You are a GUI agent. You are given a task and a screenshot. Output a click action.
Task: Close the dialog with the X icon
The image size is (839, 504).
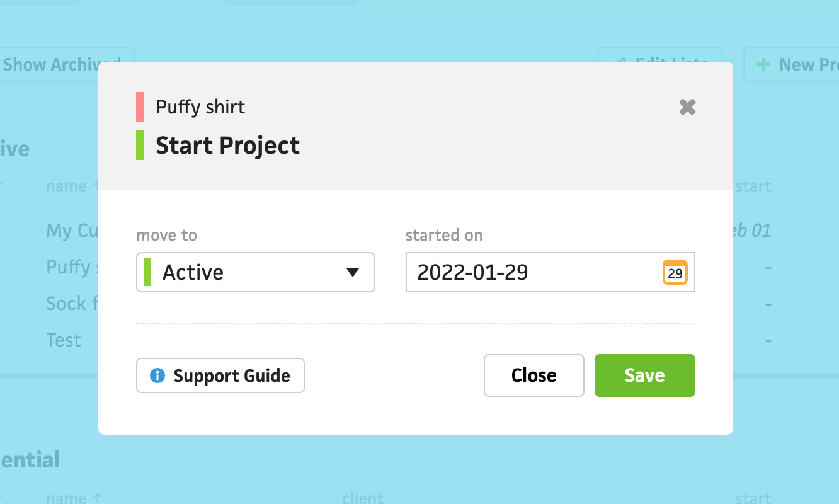(687, 107)
